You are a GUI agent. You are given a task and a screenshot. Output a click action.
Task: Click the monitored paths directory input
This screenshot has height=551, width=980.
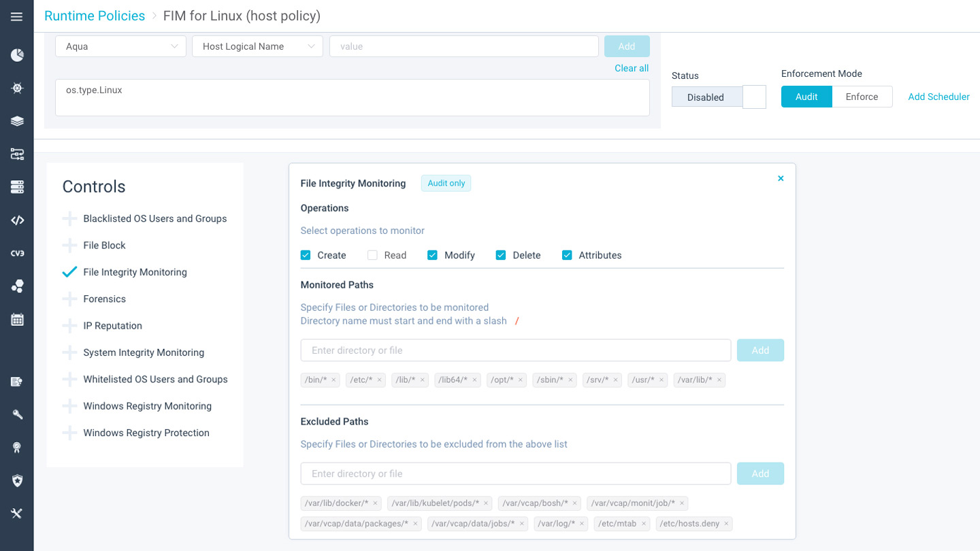(516, 350)
